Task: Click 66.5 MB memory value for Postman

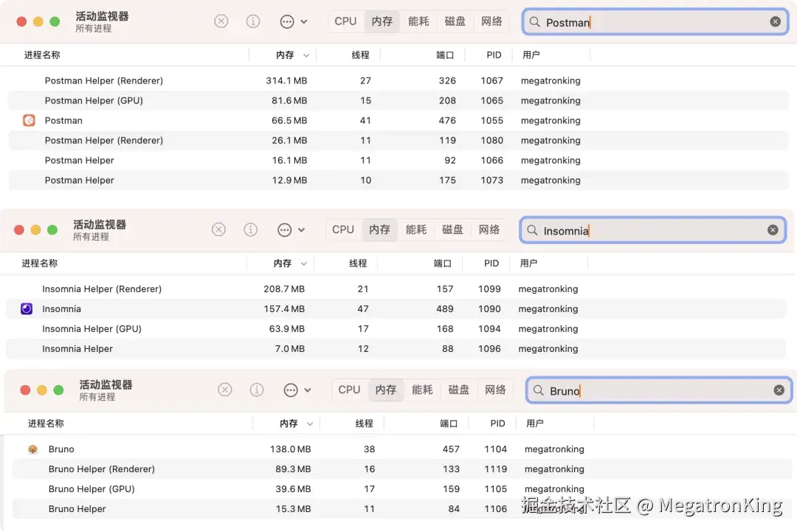Action: tap(289, 120)
